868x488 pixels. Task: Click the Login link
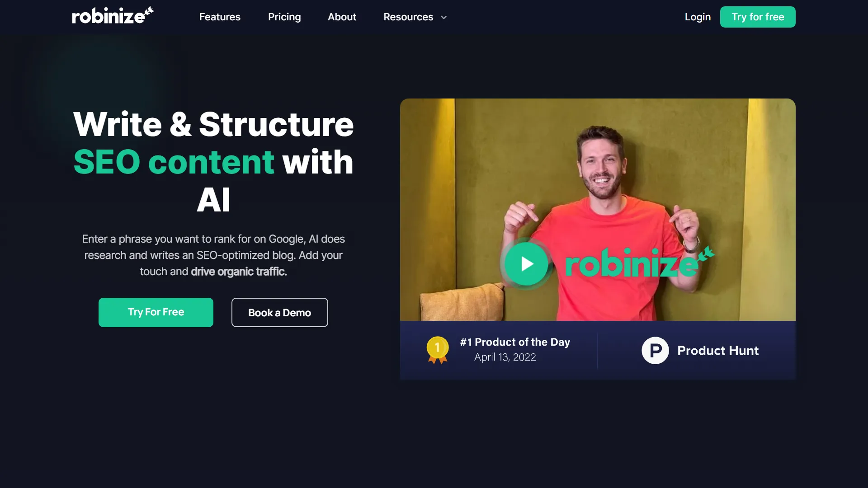coord(698,17)
